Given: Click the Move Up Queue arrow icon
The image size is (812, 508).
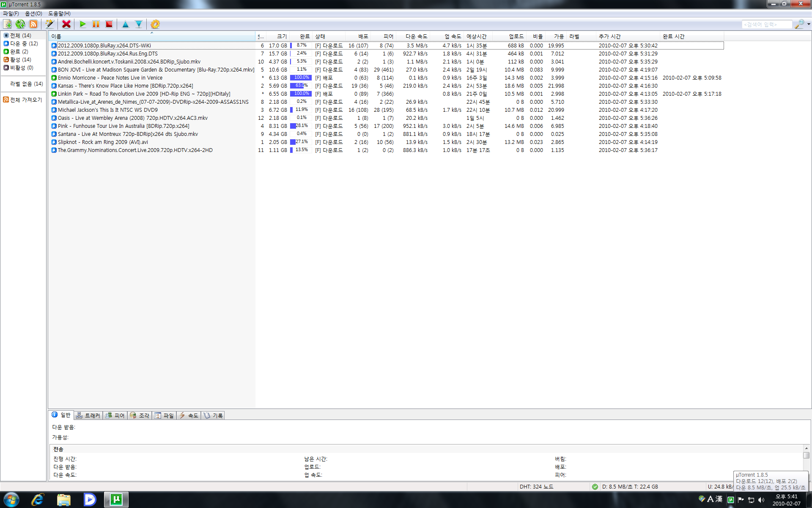Looking at the screenshot, I should tap(126, 24).
